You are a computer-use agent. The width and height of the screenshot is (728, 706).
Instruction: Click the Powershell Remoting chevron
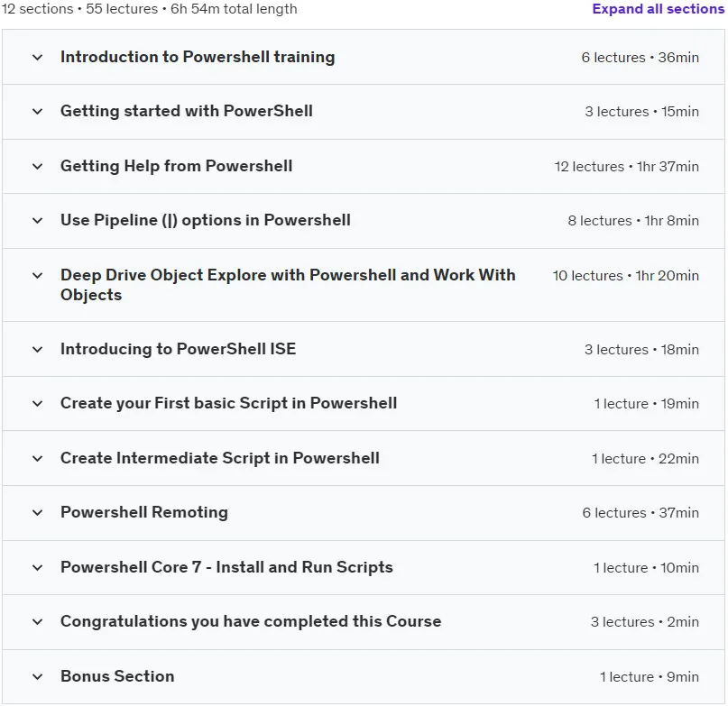[x=38, y=513]
